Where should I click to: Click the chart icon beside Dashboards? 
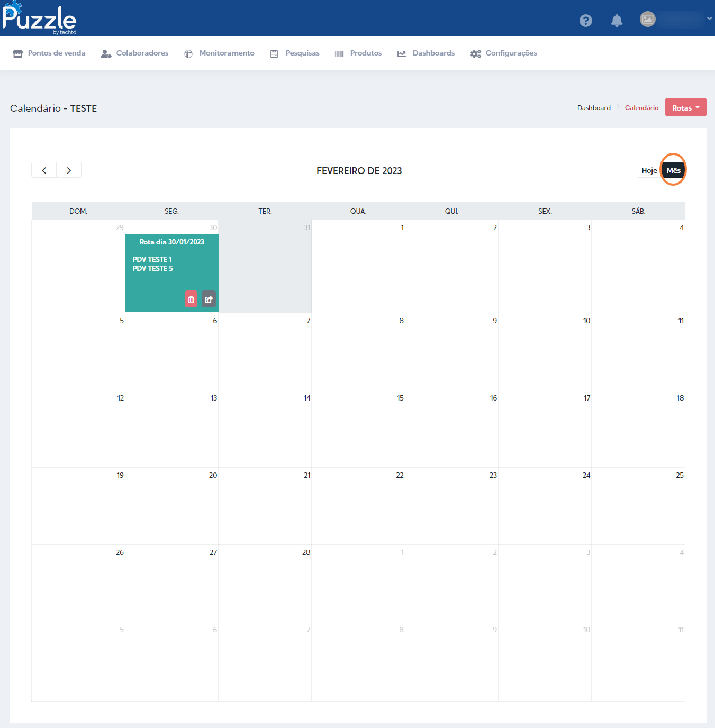point(402,54)
